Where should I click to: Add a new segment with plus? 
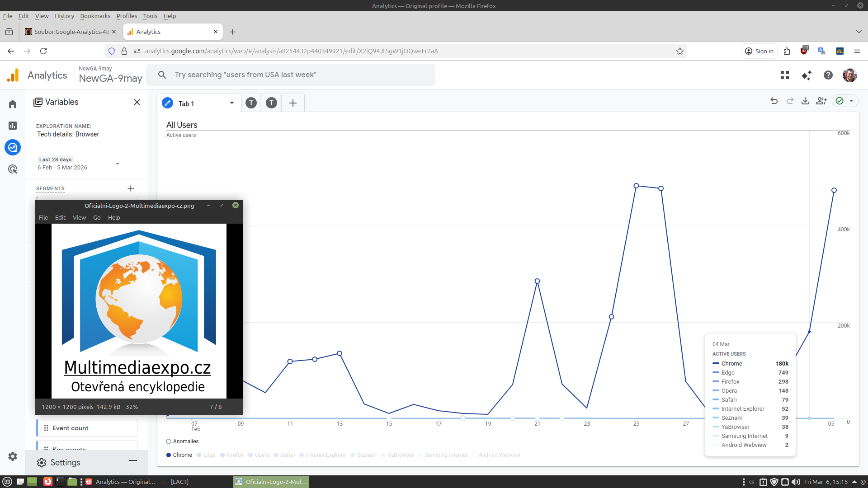pos(131,188)
